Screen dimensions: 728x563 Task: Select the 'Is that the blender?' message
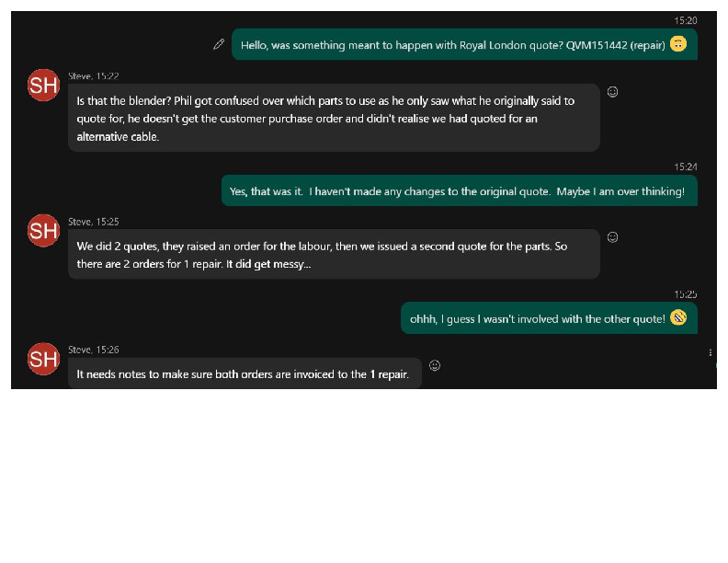tap(334, 119)
